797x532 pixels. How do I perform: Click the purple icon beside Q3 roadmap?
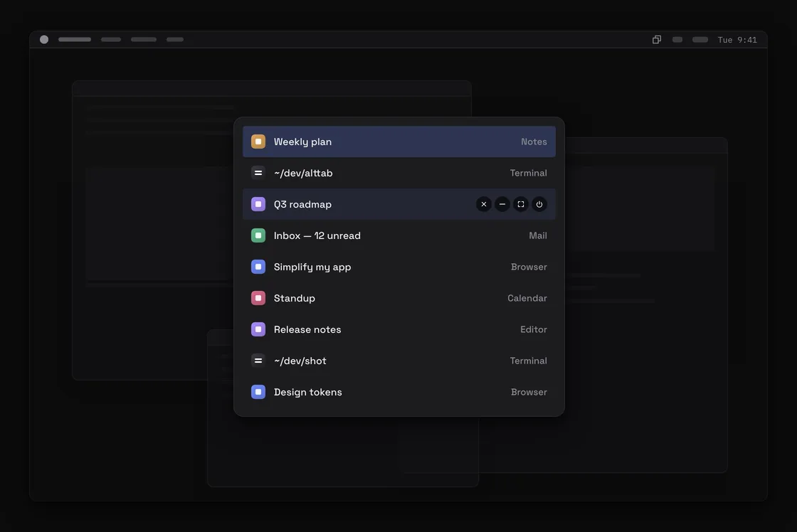[258, 204]
